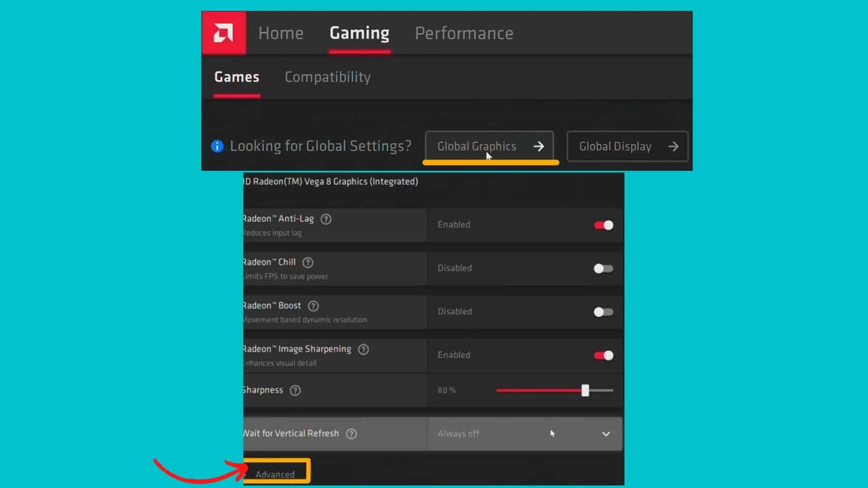Show help for Wait for Vertical Refresh

(x=352, y=434)
